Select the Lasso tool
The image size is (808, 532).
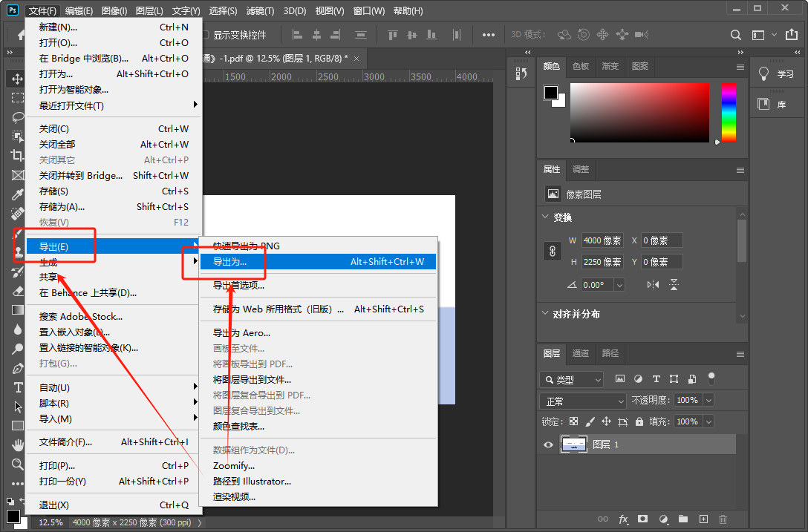click(x=18, y=117)
